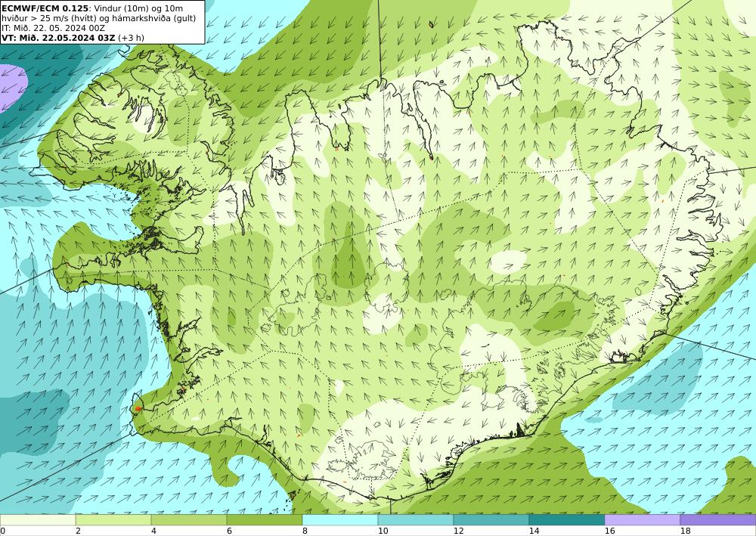This screenshot has width=756, height=536.
Task: Click the '6' label on the color scale
Action: (229, 531)
